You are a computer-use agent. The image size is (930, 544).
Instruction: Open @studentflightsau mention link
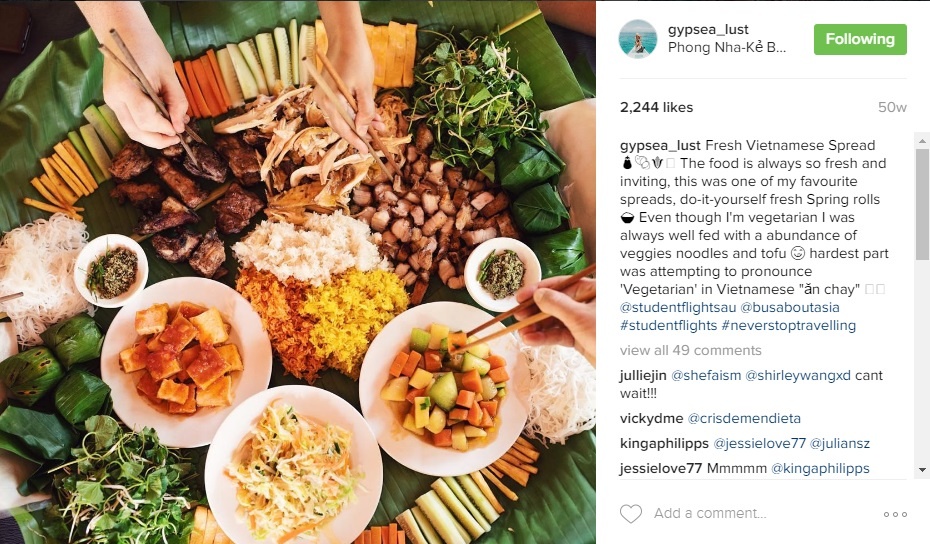(678, 307)
